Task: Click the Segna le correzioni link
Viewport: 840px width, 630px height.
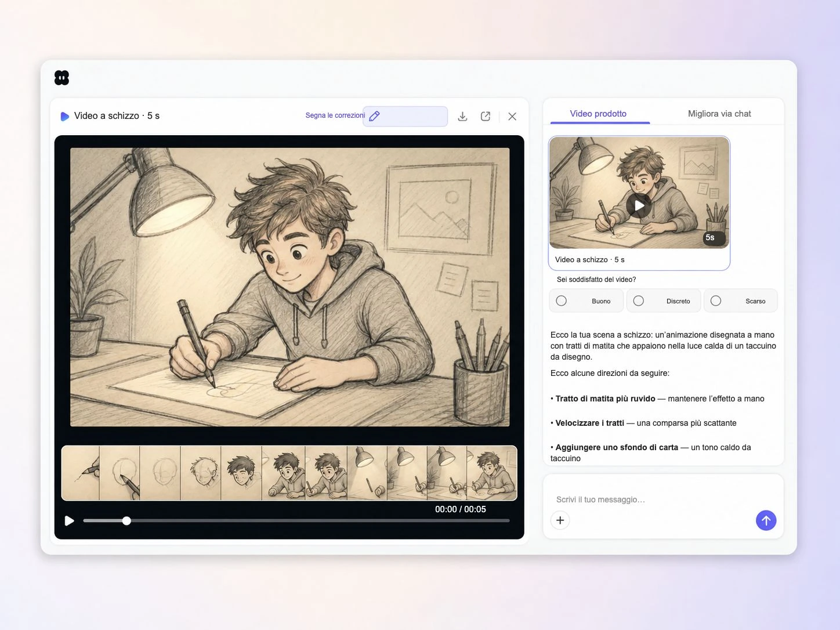Action: click(x=335, y=115)
